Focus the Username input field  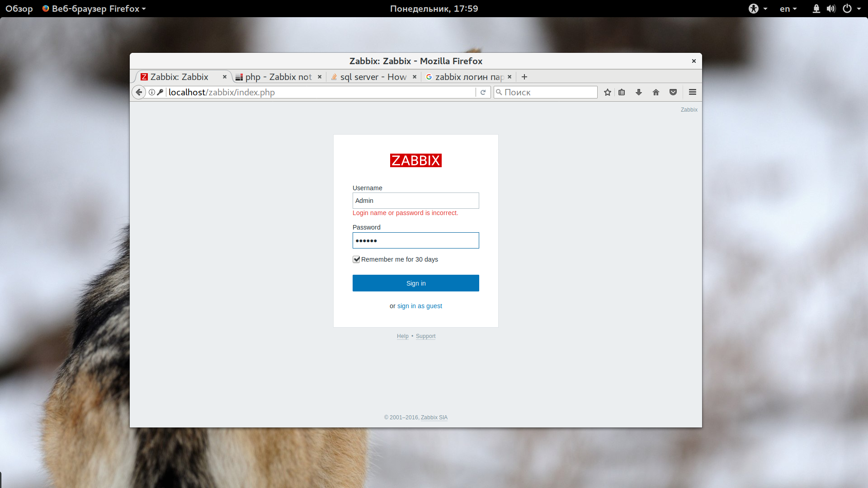[416, 201]
